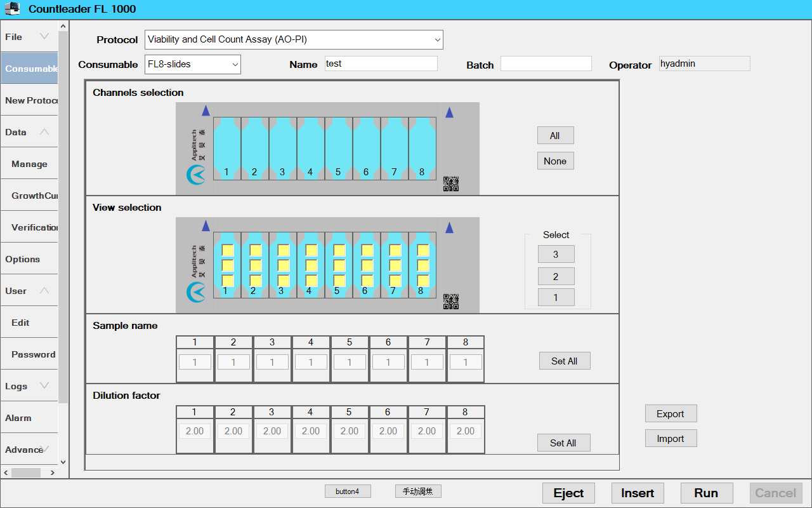Toggle bottom view square of channel 2
Viewport: 812px width, 508px height.
click(256, 281)
